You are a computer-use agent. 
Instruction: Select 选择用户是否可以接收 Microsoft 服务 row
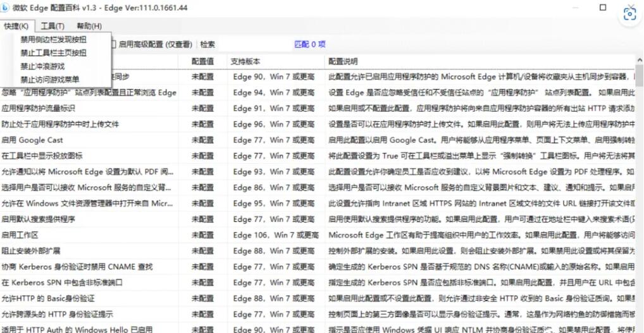(x=318, y=188)
